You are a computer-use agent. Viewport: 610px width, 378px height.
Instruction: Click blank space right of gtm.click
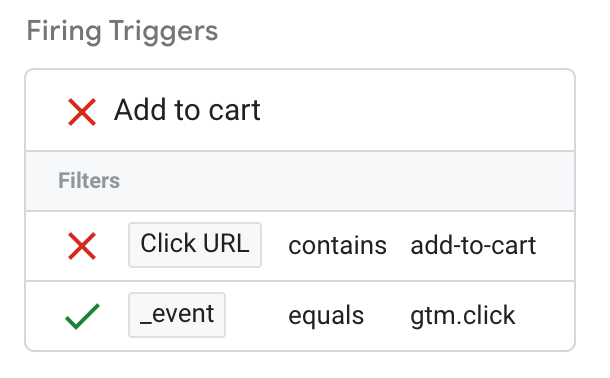pos(545,316)
